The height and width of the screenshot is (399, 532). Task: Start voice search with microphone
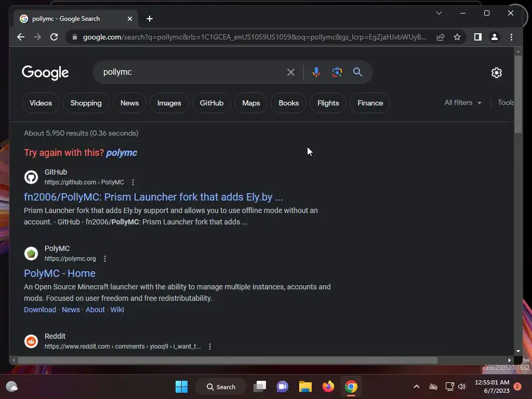click(x=316, y=72)
